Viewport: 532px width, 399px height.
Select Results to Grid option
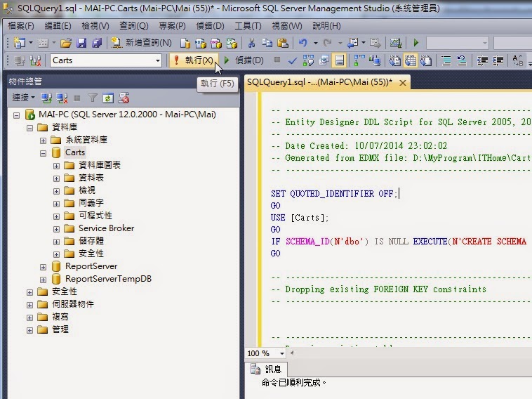pyautogui.click(x=411, y=61)
